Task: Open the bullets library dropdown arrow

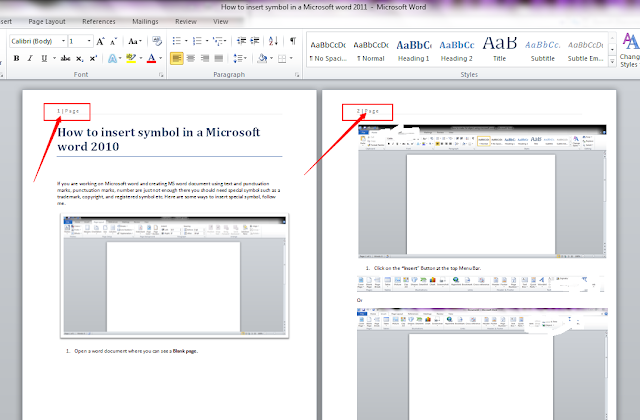Action: pyautogui.click(x=186, y=41)
